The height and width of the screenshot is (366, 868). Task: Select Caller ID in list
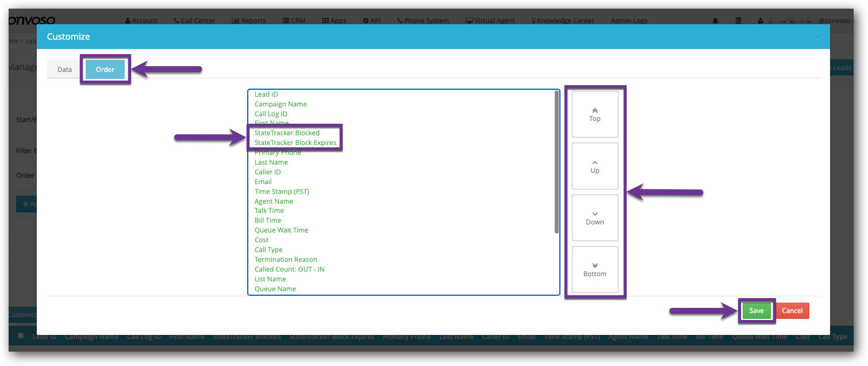268,172
